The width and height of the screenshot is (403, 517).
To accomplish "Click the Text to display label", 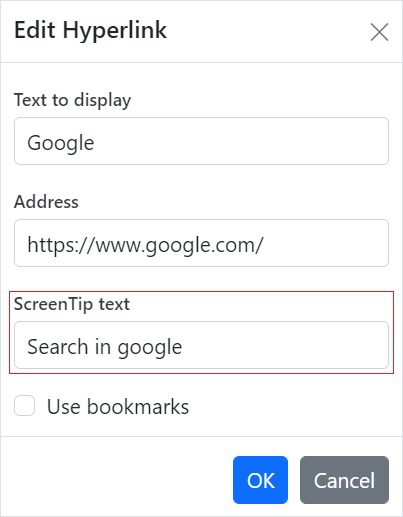I will (72, 100).
